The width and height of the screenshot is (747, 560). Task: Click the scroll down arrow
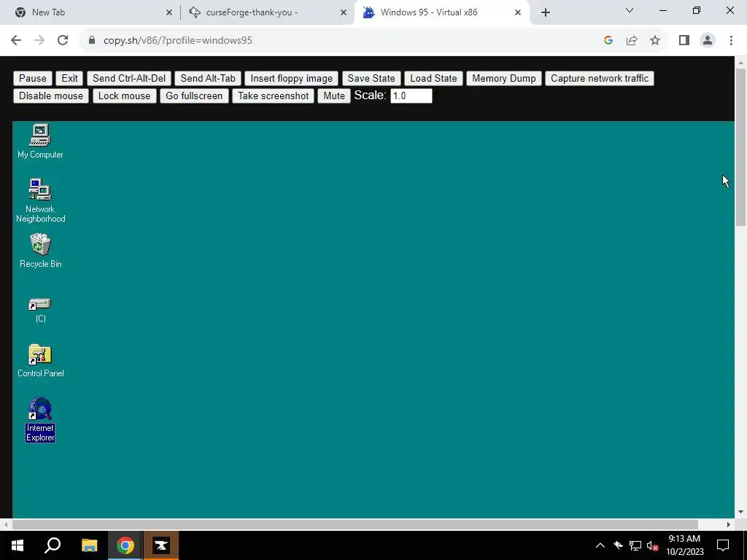click(x=741, y=512)
